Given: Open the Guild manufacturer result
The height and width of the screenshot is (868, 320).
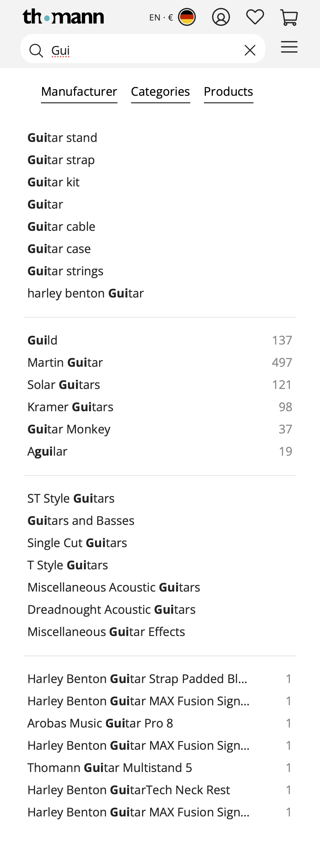Looking at the screenshot, I should 42,340.
